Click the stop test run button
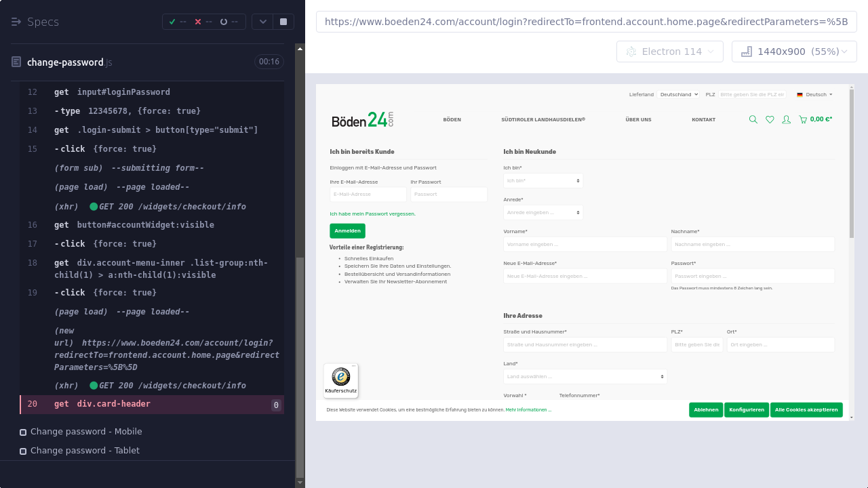This screenshot has height=488, width=868. click(x=283, y=22)
